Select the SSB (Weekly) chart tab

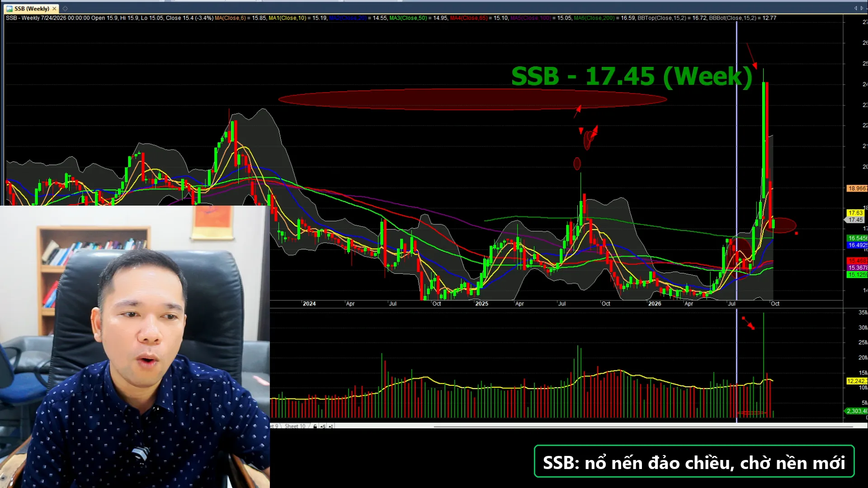(x=32, y=9)
